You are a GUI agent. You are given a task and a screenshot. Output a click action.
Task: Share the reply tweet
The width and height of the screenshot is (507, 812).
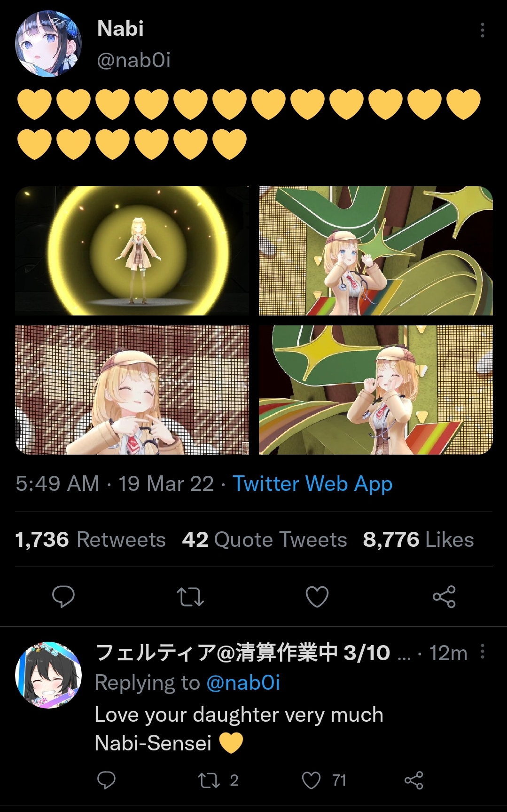point(414,780)
